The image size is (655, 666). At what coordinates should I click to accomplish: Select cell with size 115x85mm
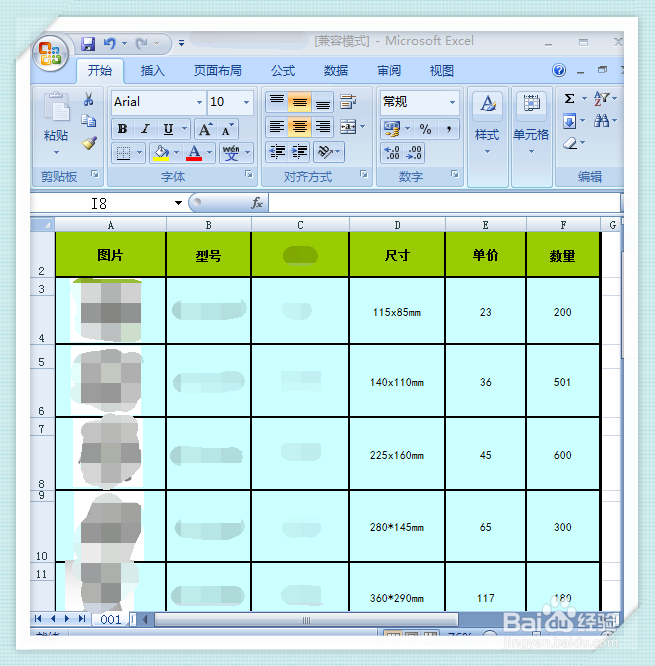tap(397, 313)
